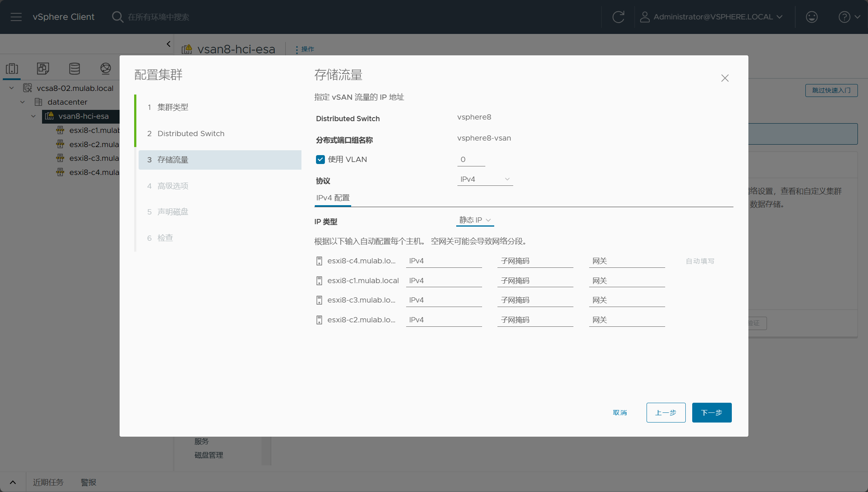868x492 pixels.
Task: Focus IPv4 field for esxi8-c4
Action: [444, 261]
